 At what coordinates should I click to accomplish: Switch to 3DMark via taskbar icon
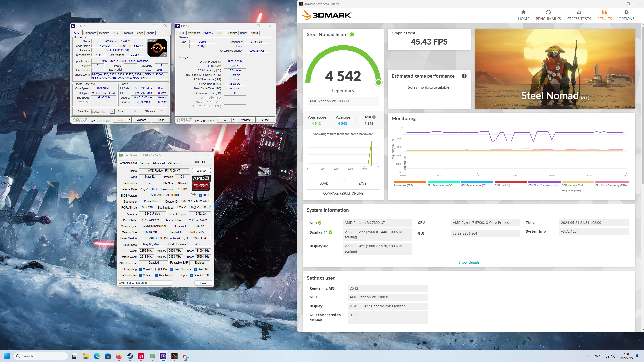[174, 356]
